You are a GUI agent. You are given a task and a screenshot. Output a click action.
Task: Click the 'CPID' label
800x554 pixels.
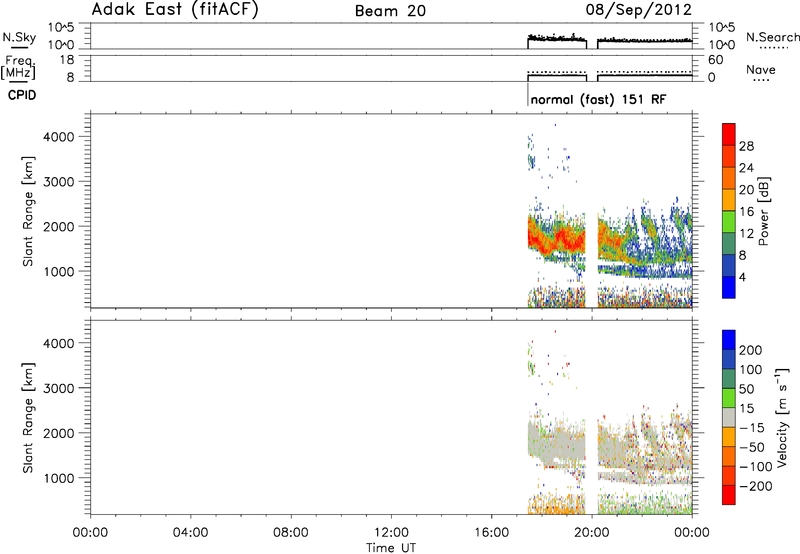tap(22, 95)
